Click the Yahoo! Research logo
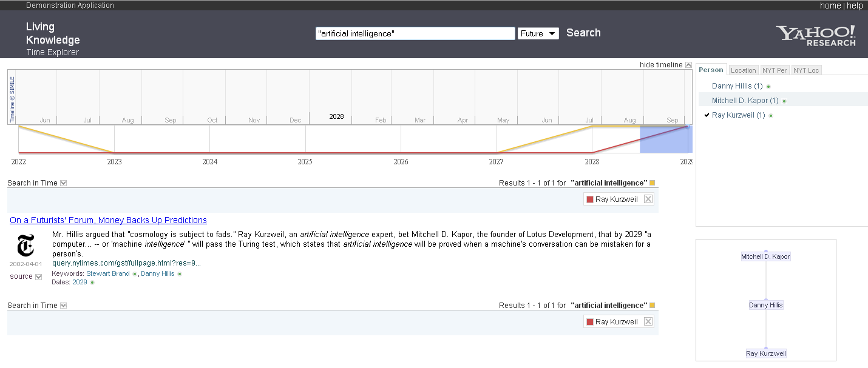This screenshot has width=868, height=368. [815, 36]
